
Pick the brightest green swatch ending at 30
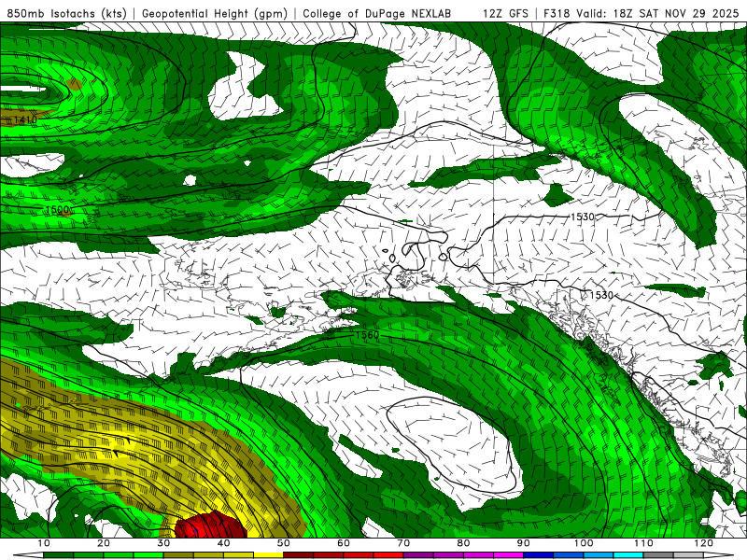[x=148, y=555]
